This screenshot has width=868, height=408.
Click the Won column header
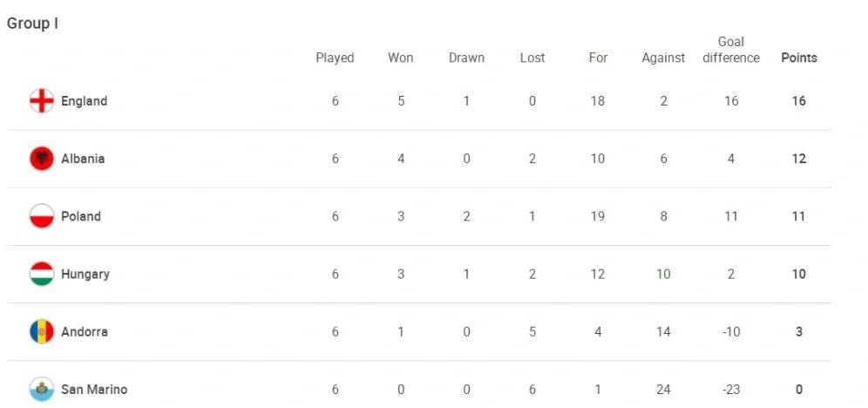pyautogui.click(x=401, y=58)
